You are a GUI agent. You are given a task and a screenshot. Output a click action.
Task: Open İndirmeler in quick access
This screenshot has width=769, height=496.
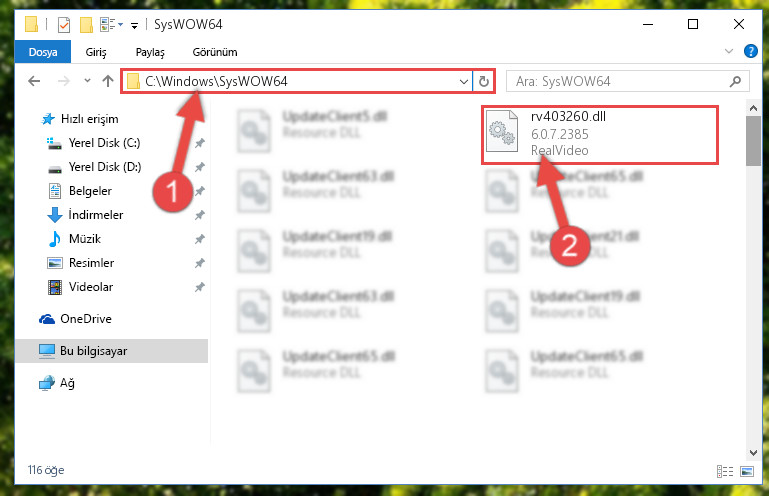[96, 215]
